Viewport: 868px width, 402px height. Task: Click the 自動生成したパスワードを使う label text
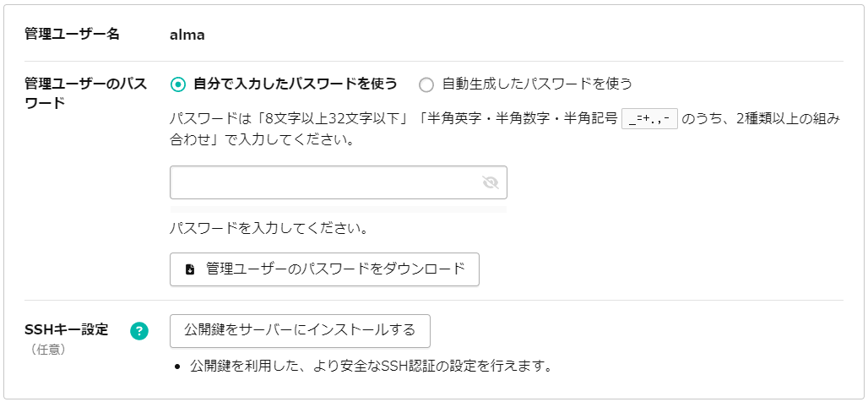click(x=537, y=84)
